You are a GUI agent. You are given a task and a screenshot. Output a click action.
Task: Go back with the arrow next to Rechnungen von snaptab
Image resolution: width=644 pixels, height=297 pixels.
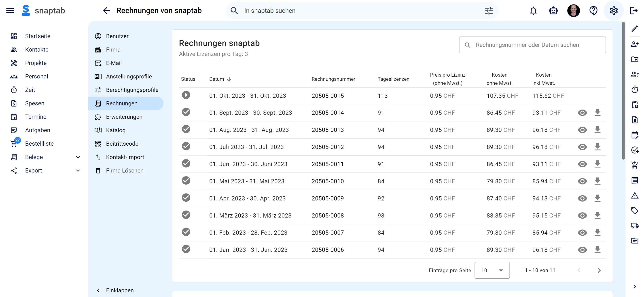[106, 11]
